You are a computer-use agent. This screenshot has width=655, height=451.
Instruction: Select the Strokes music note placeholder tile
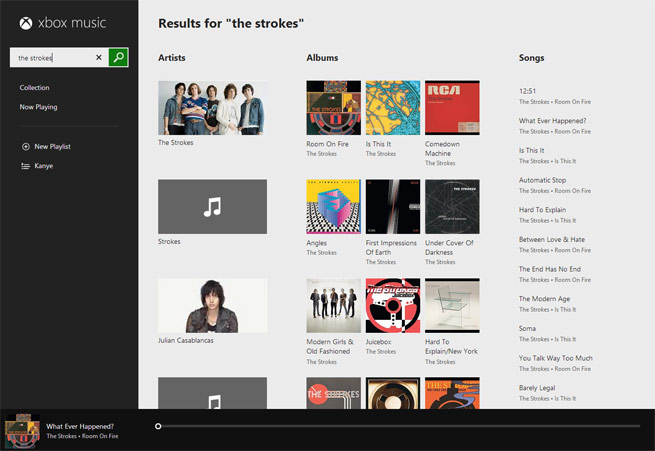click(x=212, y=207)
